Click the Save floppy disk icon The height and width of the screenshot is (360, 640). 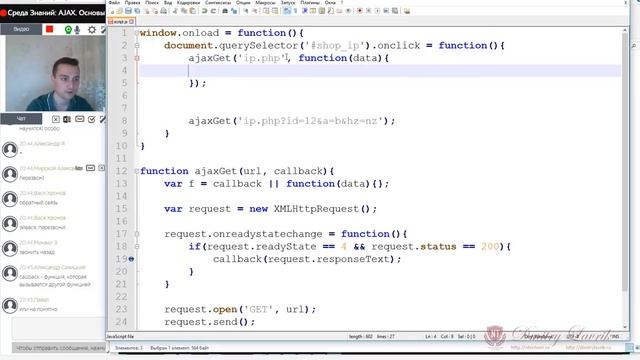(x=128, y=11)
